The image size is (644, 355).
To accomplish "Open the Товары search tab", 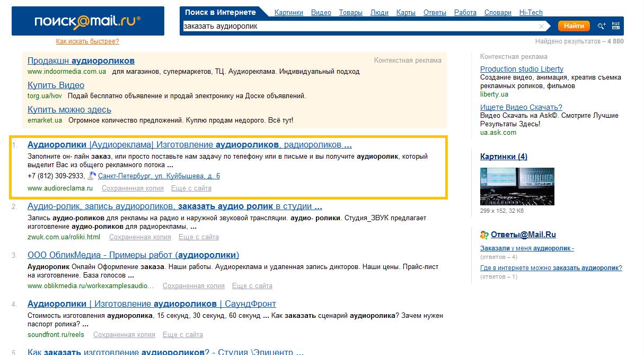I will 351,13.
